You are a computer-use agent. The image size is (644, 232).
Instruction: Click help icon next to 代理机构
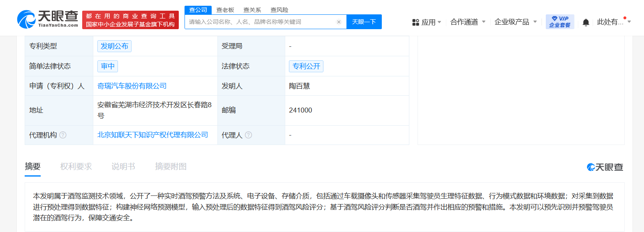(63, 135)
